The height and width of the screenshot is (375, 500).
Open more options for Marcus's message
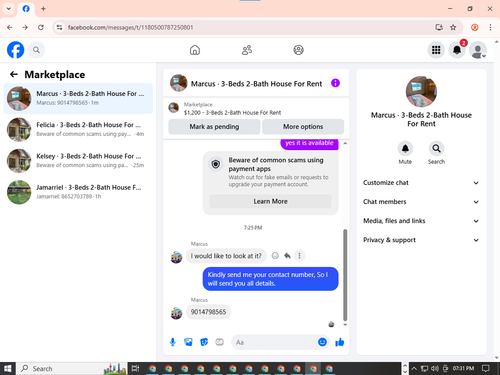[299, 256]
